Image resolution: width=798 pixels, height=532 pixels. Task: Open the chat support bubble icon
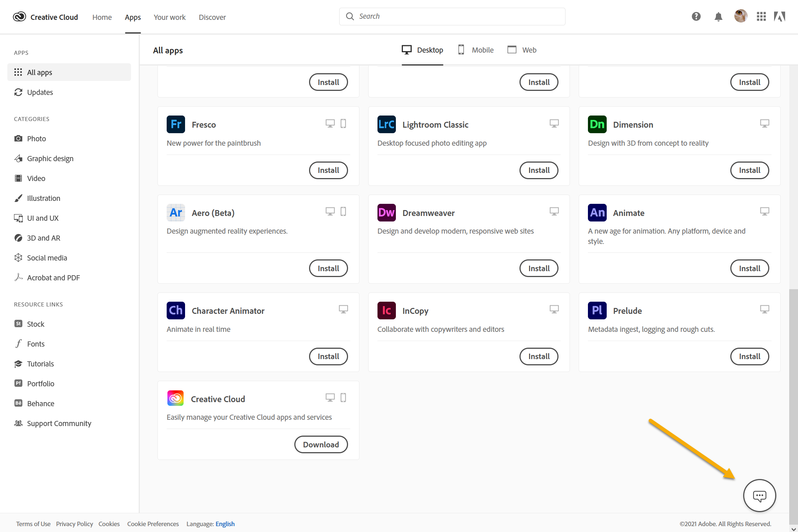(759, 496)
